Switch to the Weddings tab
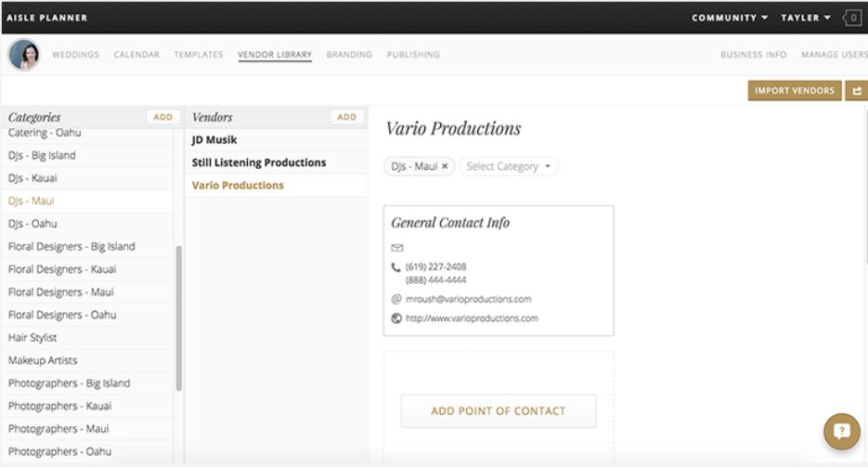The width and height of the screenshot is (868, 467). [76, 55]
